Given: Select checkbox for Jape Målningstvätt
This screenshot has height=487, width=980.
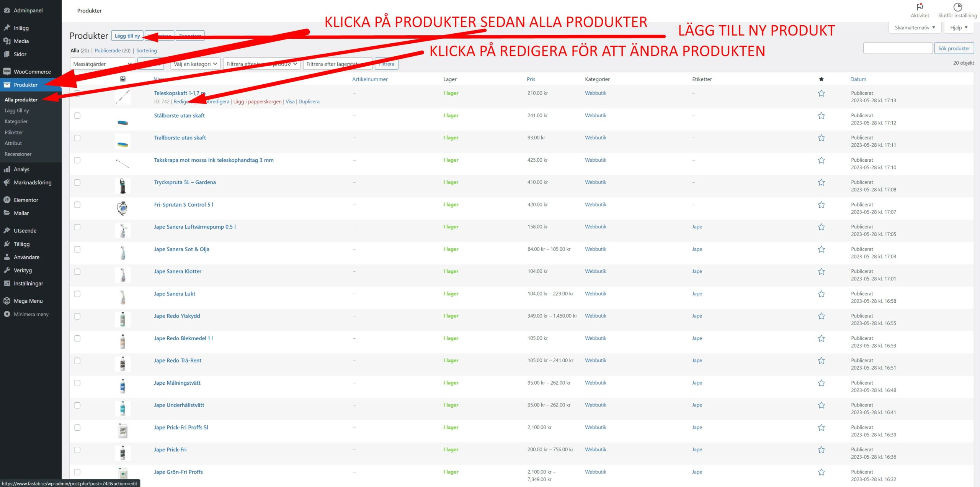Looking at the screenshot, I should pyautogui.click(x=77, y=383).
